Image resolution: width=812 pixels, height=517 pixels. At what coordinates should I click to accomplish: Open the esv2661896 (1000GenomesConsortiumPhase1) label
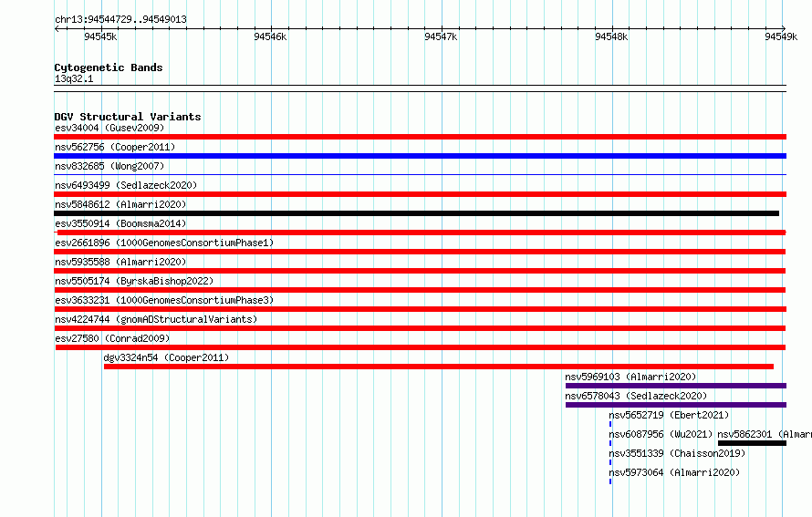click(164, 243)
